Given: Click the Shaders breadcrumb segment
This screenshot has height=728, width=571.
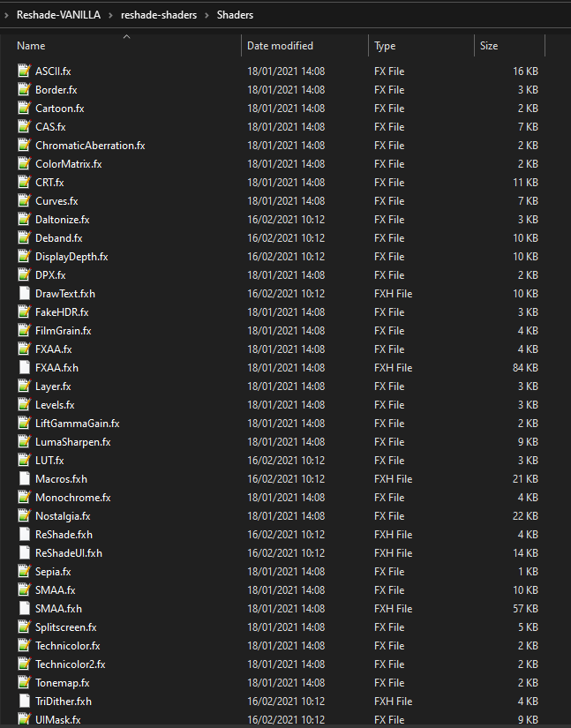Looking at the screenshot, I should 235,15.
